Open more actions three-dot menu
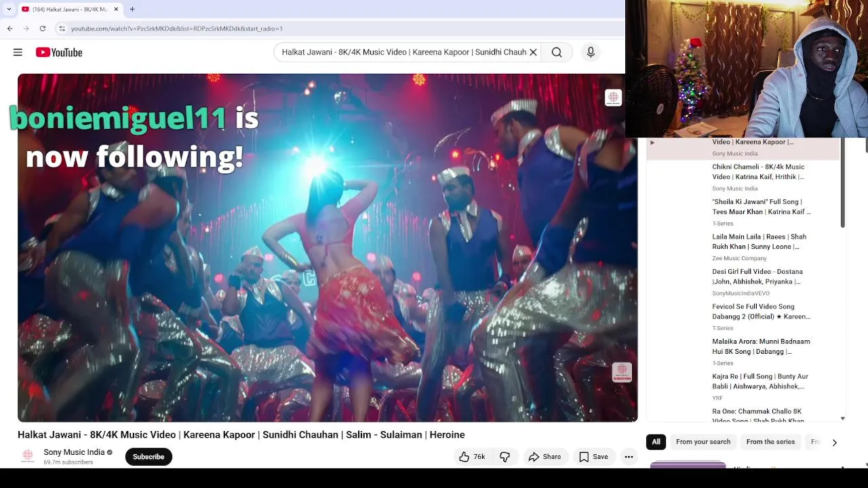 [x=629, y=457]
